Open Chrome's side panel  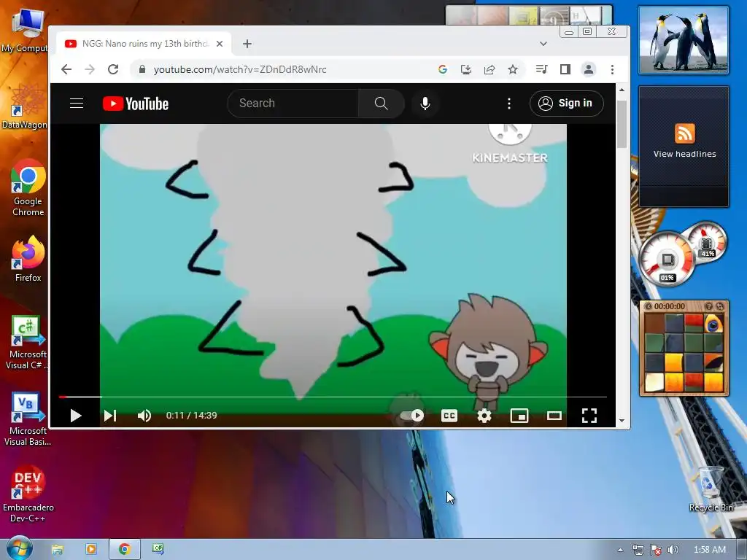tap(565, 69)
